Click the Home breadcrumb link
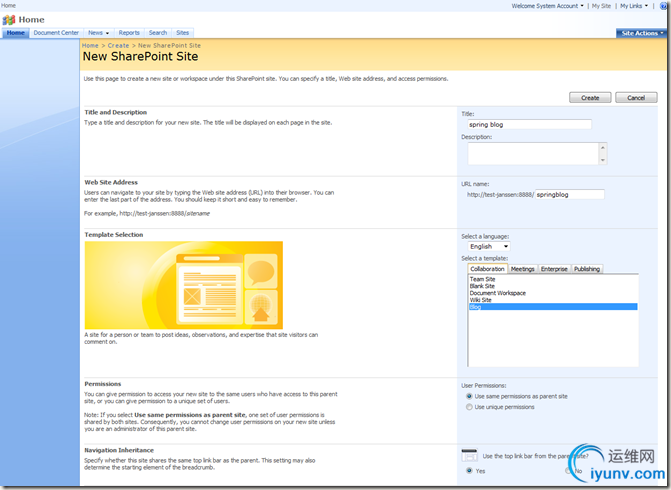This screenshot has width=671, height=490. point(90,45)
